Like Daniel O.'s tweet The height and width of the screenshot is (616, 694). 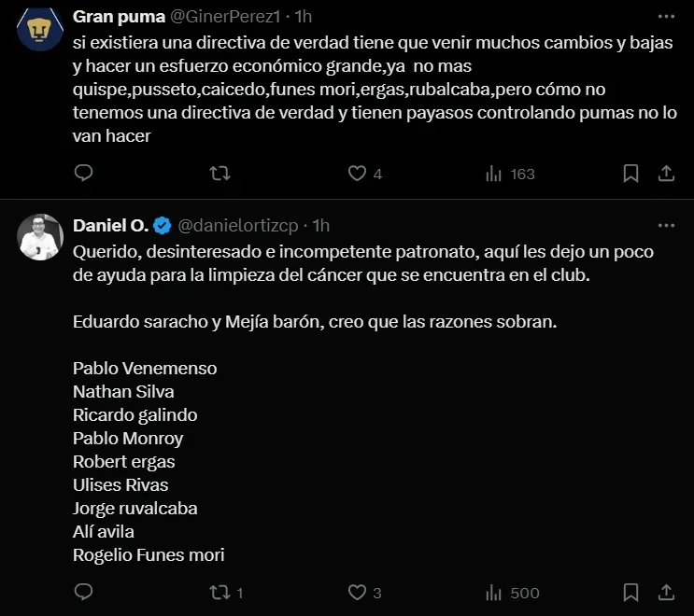pos(356,593)
